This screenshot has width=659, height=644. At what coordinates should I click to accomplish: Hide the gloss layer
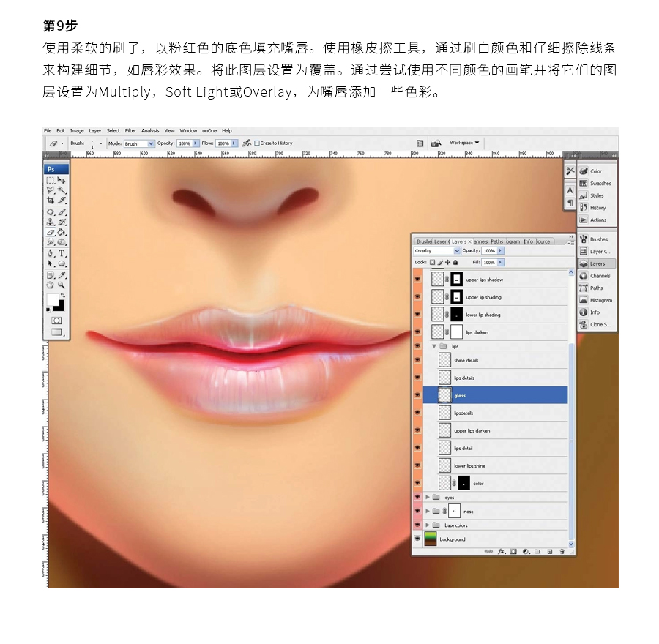(418, 395)
